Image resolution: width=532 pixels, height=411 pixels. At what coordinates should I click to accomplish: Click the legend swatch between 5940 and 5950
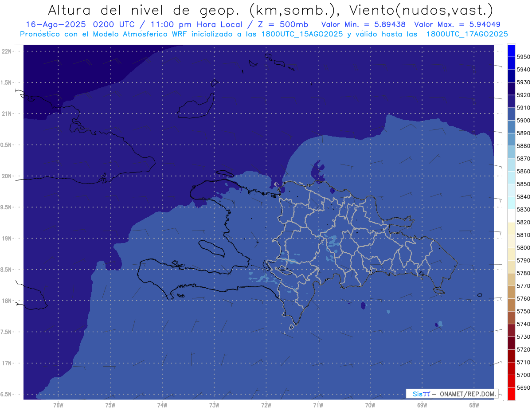(511, 63)
